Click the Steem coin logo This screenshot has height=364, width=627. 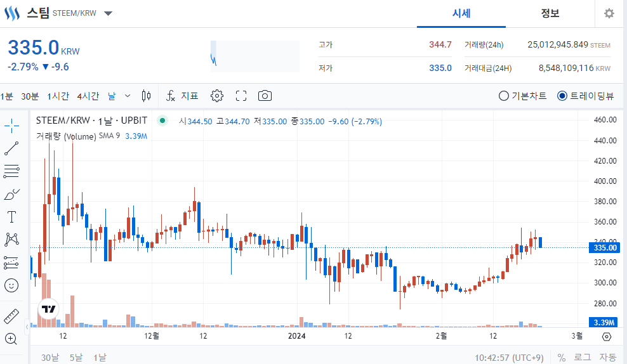(x=12, y=13)
